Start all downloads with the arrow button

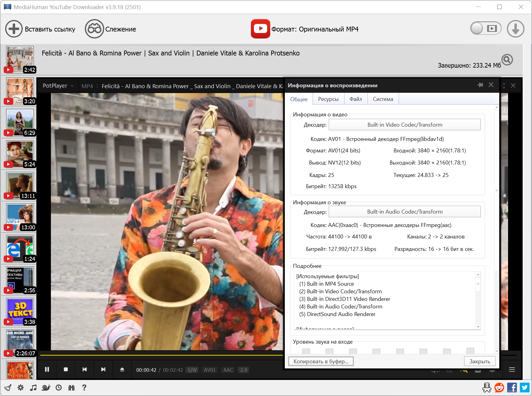pos(515,29)
